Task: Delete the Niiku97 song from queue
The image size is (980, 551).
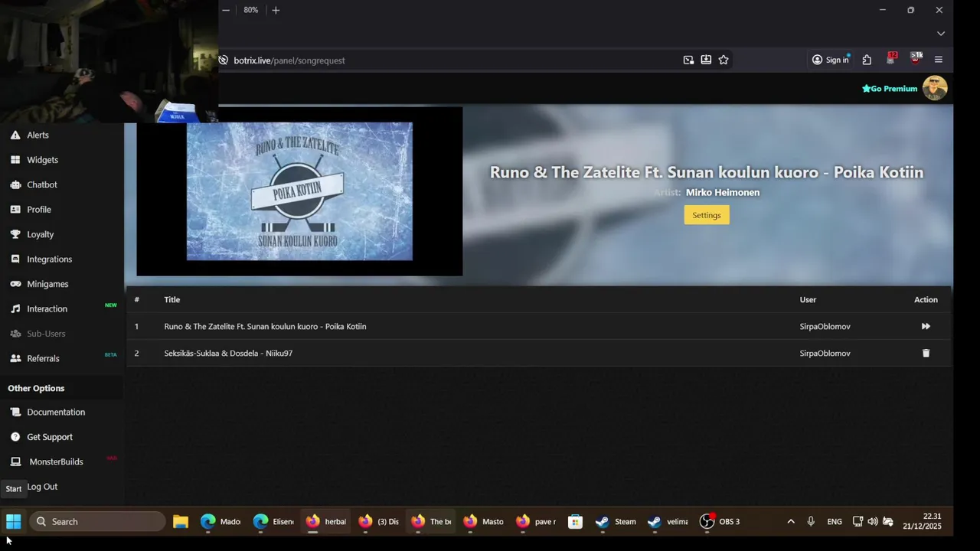Action: tap(926, 353)
